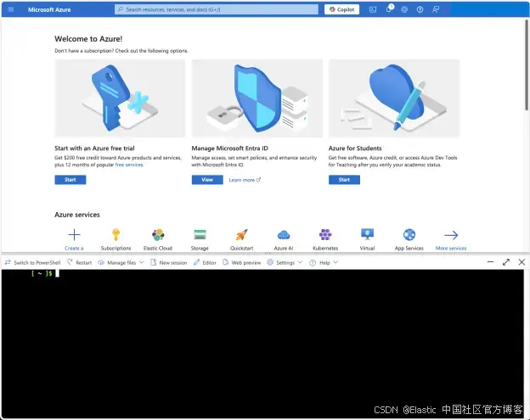Screen dimensions: 530x420
Task: Open Virtual machines icon
Action: (368, 235)
